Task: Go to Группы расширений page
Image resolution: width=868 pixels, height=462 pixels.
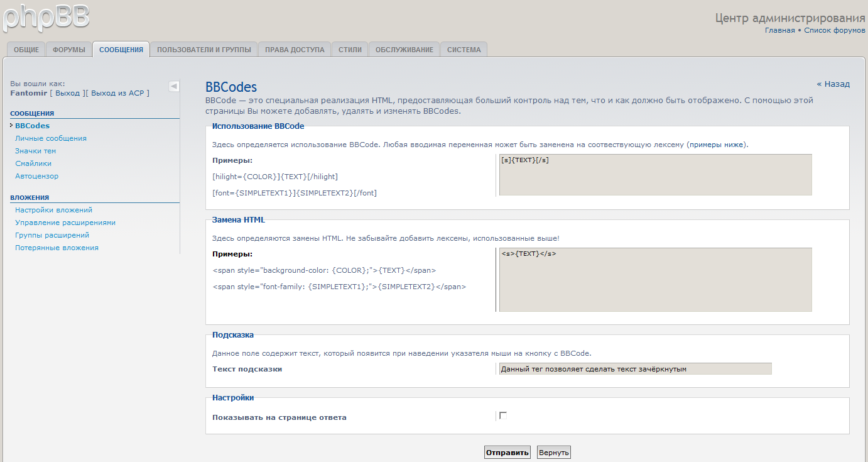Action: pyautogui.click(x=52, y=235)
